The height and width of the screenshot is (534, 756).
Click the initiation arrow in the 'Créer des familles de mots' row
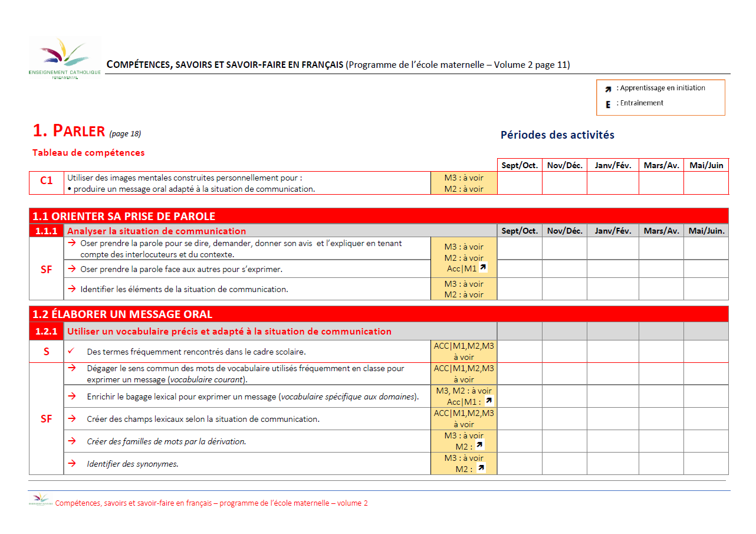(x=479, y=445)
